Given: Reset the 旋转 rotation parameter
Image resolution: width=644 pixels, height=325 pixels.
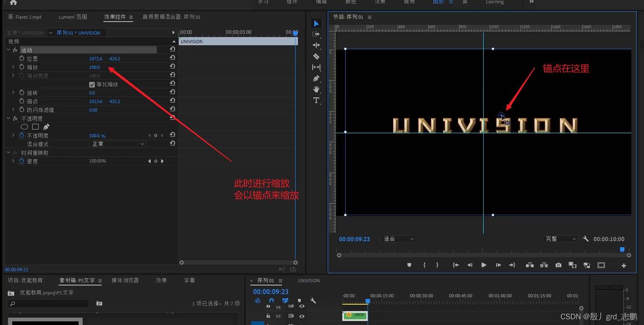Looking at the screenshot, I should tap(173, 92).
